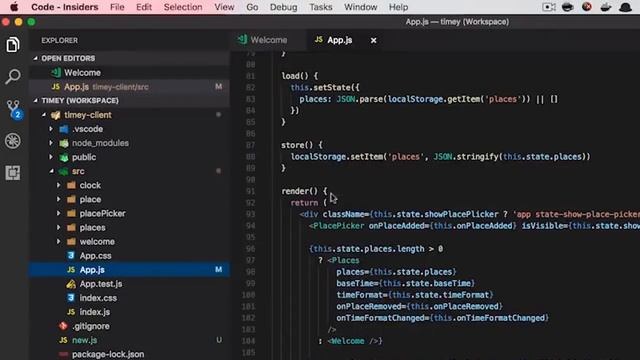This screenshot has width=640, height=360.
Task: Expand the node_modules folder
Action: point(51,143)
